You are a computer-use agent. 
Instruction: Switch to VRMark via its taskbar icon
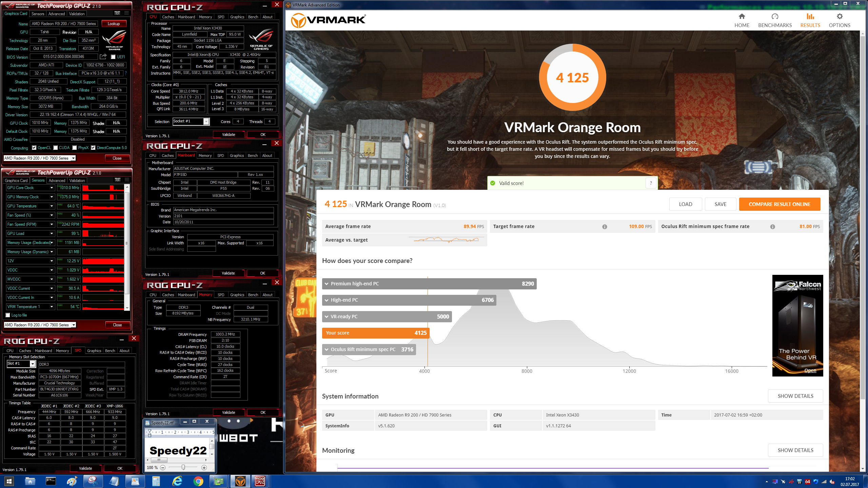[x=240, y=481]
